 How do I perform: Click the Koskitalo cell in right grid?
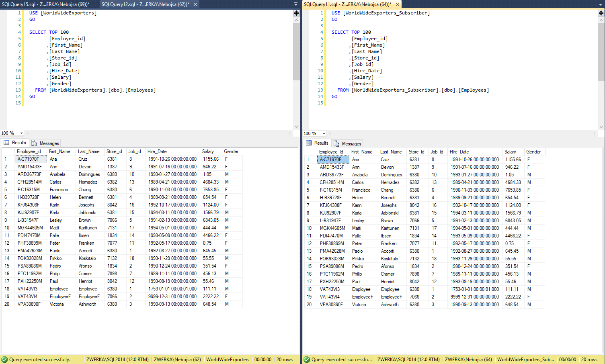click(392, 259)
